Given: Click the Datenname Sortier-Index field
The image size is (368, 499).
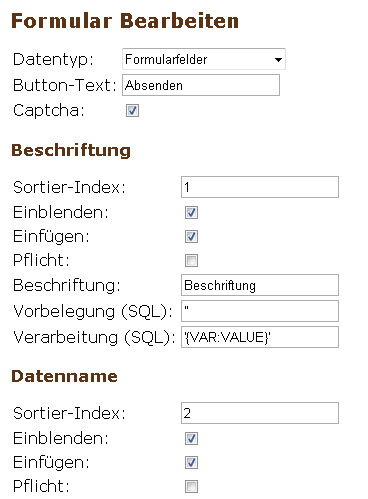Looking at the screenshot, I should (x=260, y=413).
